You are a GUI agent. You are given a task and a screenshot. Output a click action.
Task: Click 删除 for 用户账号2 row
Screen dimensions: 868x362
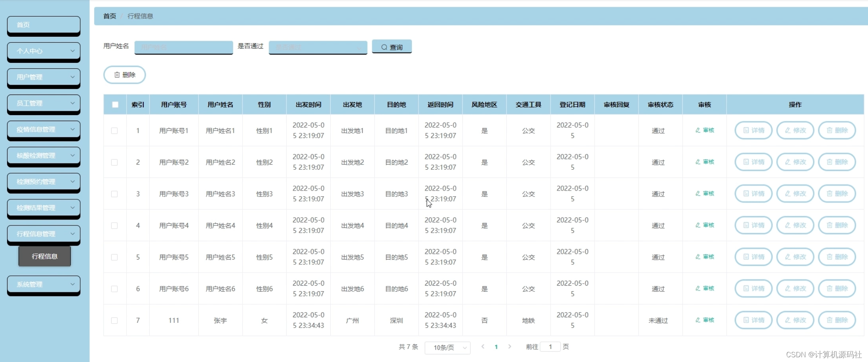coord(837,162)
